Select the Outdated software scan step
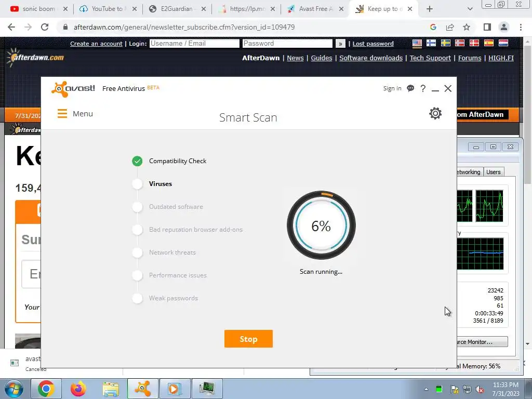The height and width of the screenshot is (399, 532). pos(176,207)
